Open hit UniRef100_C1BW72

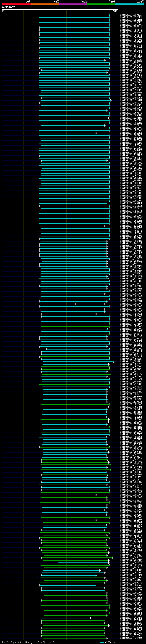click(131, 259)
